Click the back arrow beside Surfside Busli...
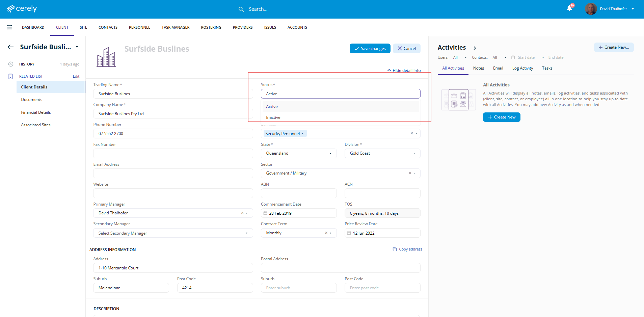The image size is (644, 317). click(x=11, y=47)
